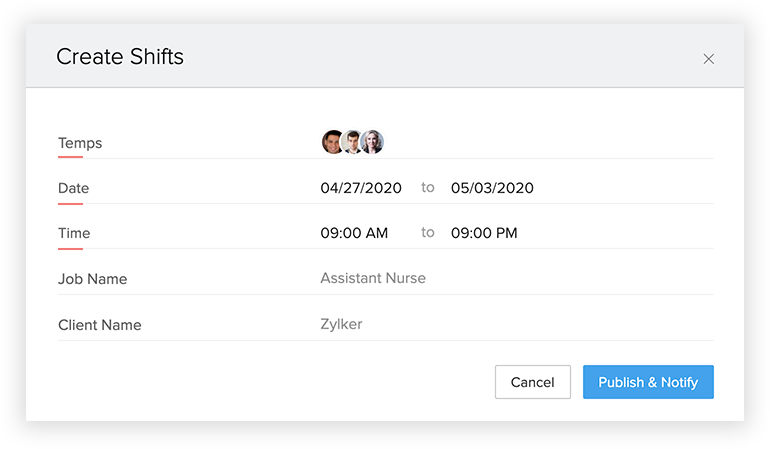Click the Create Shifts dialog title
This screenshot has width=770, height=449.
pyautogui.click(x=120, y=57)
